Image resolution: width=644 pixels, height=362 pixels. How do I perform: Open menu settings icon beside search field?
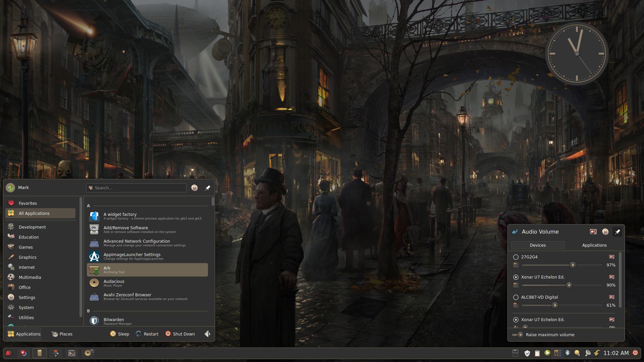[x=195, y=188]
